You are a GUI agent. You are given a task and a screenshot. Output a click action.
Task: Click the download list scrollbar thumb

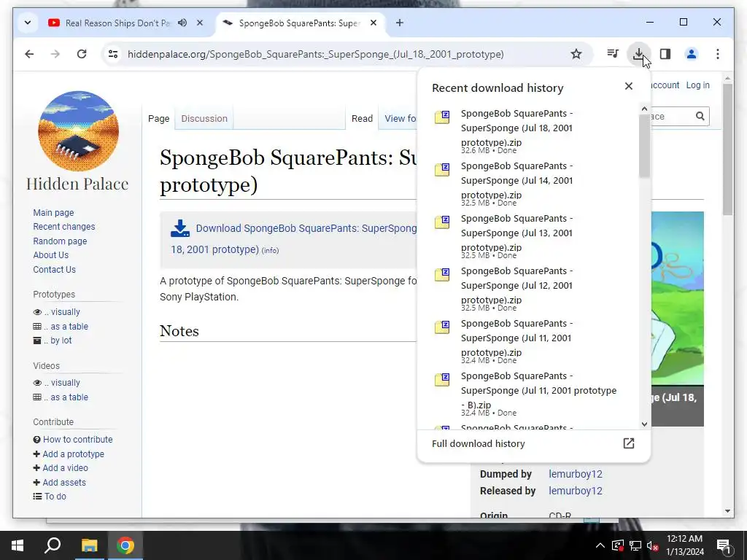[644, 146]
